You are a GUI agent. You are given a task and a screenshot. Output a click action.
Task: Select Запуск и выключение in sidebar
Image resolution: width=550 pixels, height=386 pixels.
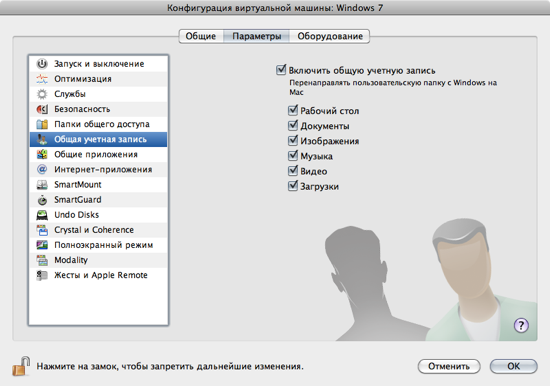click(98, 64)
